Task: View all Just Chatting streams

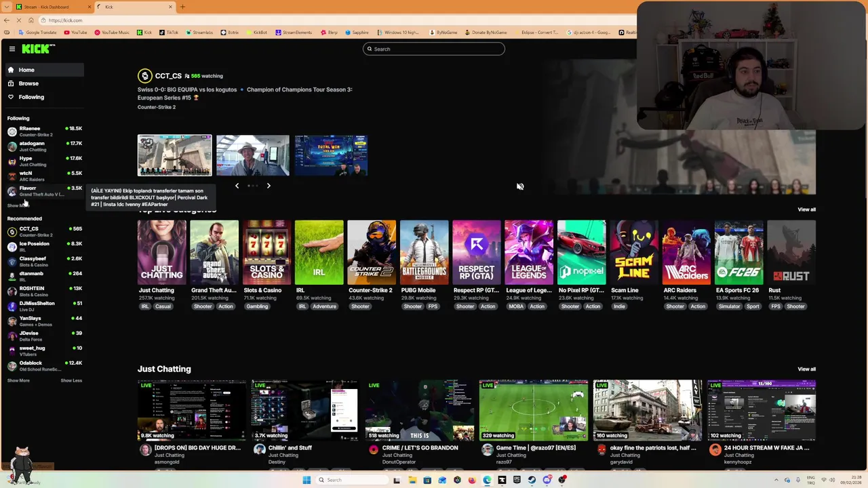Action: [x=806, y=369]
